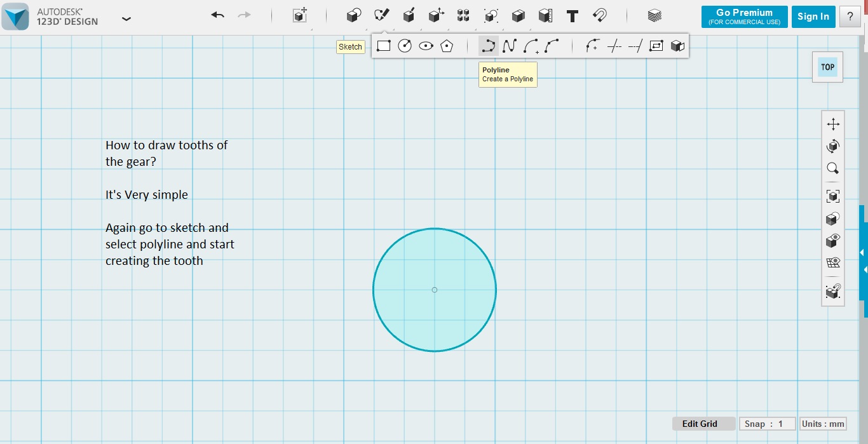
Task: Toggle grid visibility using the sidebar icon
Action: coord(833,262)
